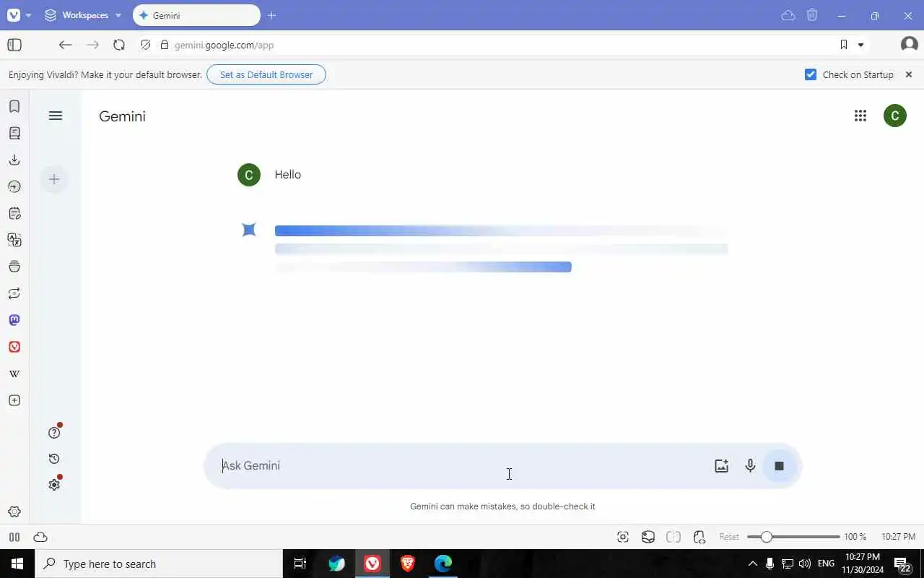Open a new tab with plus button
This screenshot has width=924, height=578.
[x=271, y=15]
